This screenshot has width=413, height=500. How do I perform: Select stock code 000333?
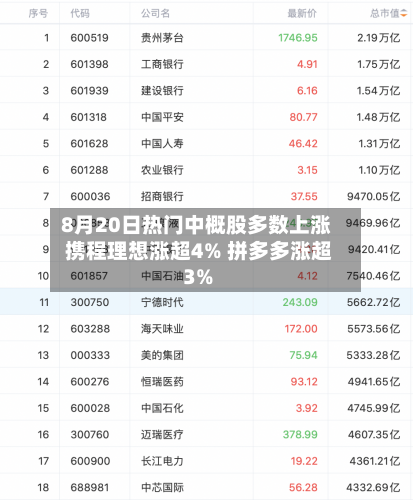(x=90, y=355)
